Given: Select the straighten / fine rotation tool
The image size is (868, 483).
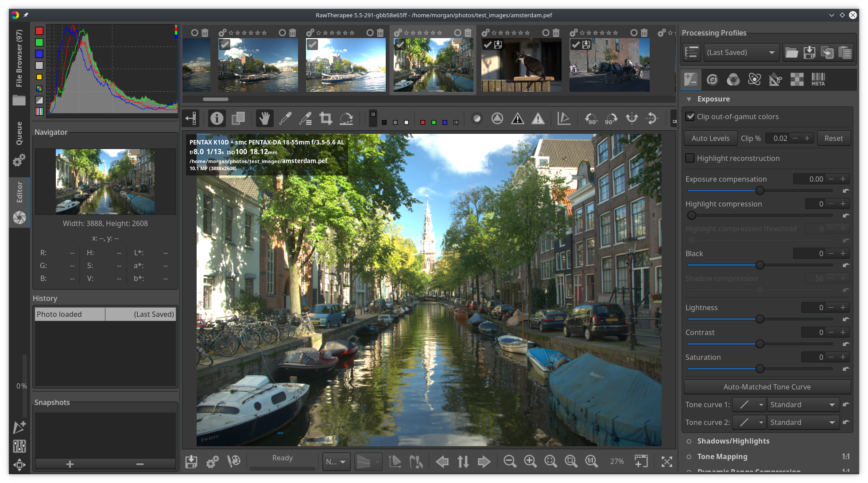Looking at the screenshot, I should tap(346, 118).
